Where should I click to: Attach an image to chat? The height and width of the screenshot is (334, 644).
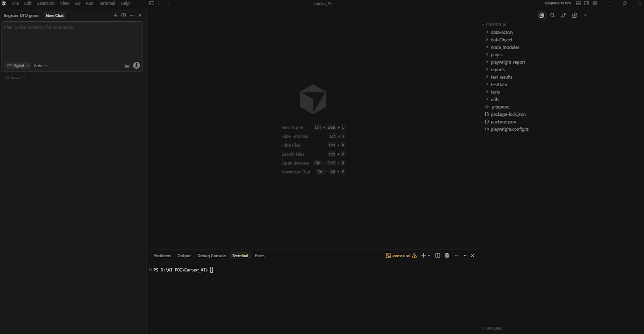(x=127, y=66)
